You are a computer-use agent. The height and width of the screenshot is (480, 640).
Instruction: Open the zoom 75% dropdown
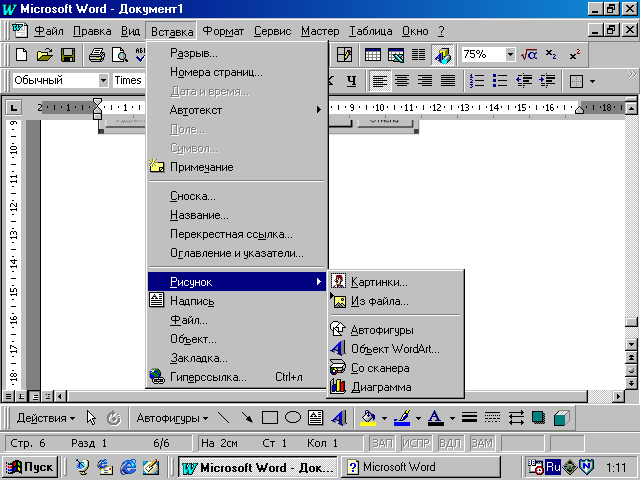tap(510, 54)
